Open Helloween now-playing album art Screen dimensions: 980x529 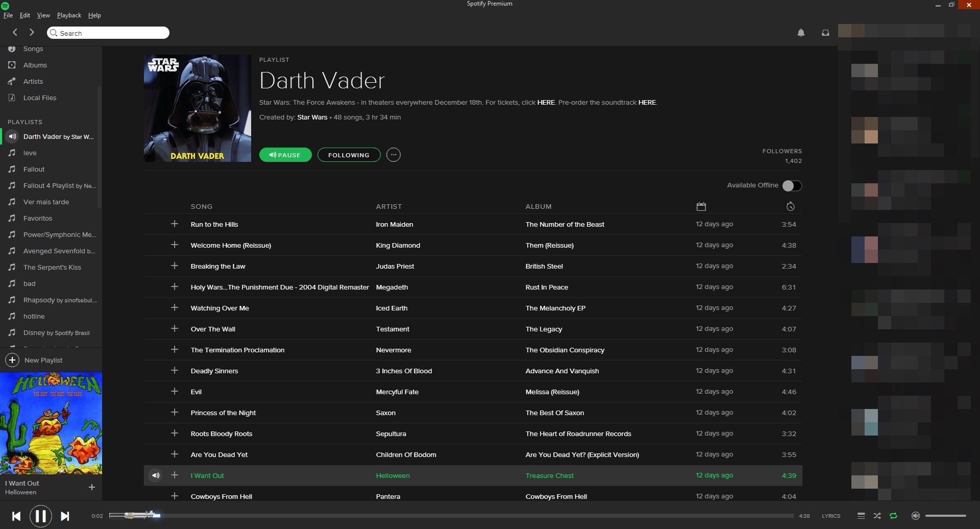[x=51, y=423]
